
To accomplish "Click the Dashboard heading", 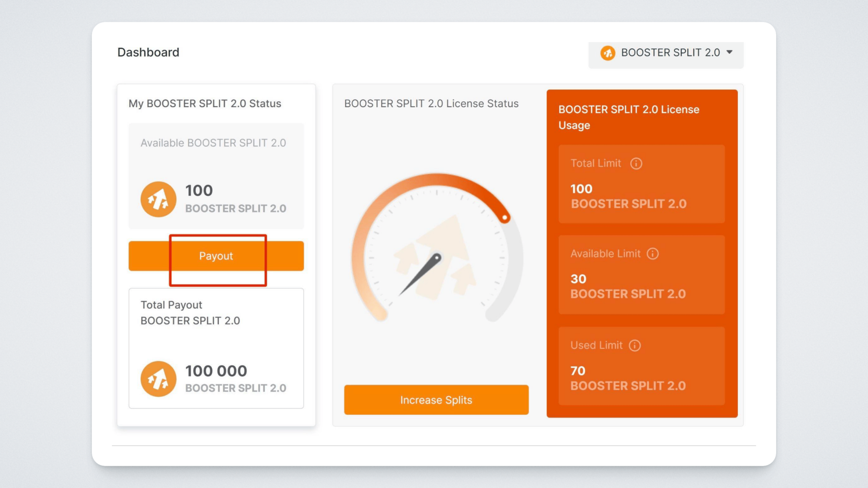I will point(148,52).
